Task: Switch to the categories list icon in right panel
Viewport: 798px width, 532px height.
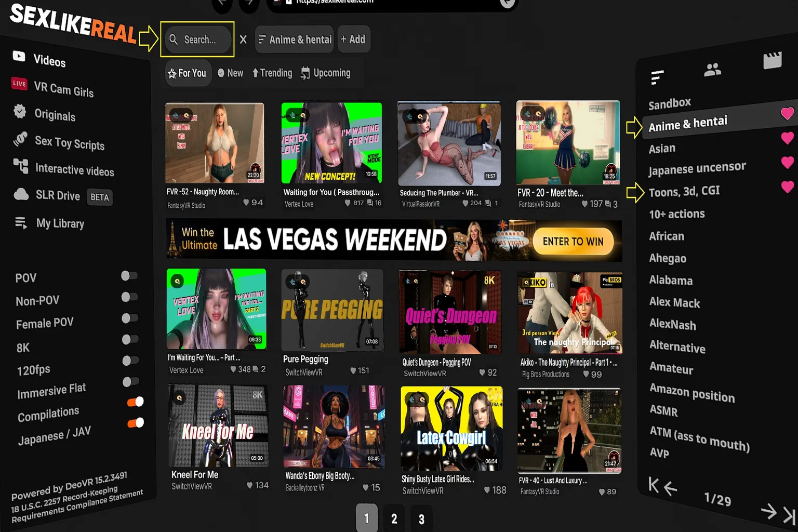Action: [657, 77]
